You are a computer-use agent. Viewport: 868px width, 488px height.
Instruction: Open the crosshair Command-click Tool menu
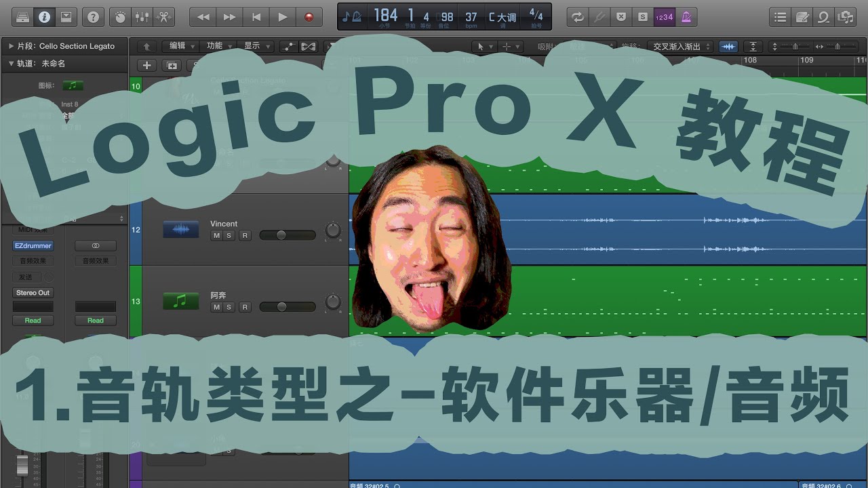coord(511,46)
